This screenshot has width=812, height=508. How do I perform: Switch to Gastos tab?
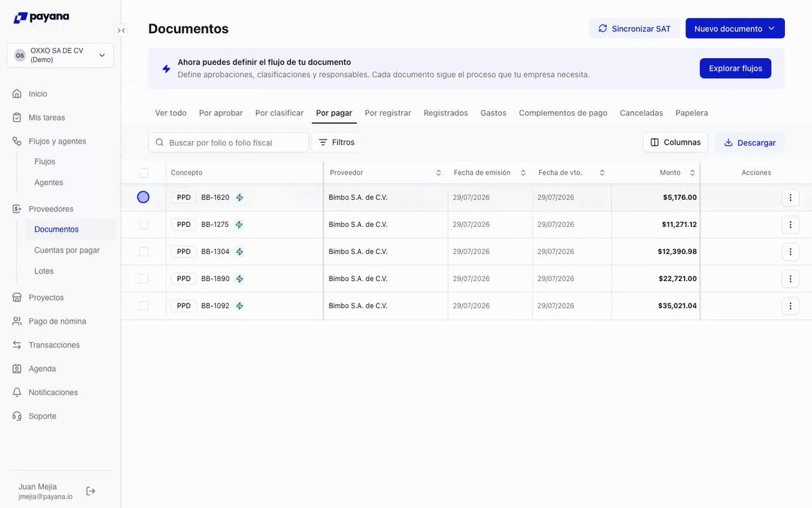(x=493, y=113)
